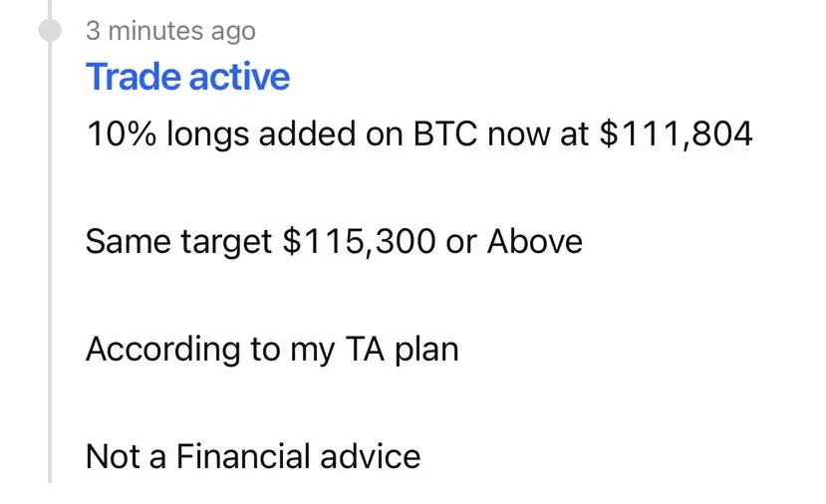The width and height of the screenshot is (826, 504).
Task: Click the word "Trade" in blue heading
Action: pos(135,77)
